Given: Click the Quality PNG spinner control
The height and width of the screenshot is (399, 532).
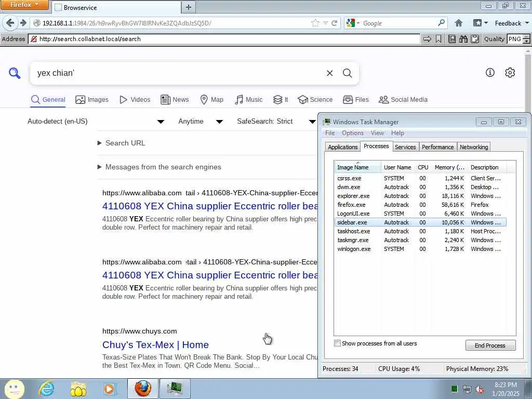Looking at the screenshot, I should pos(526,39).
